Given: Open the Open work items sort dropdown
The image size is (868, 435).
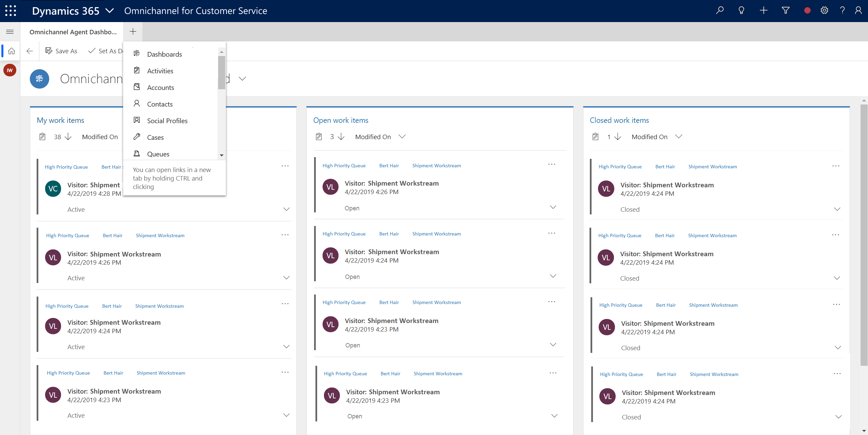Looking at the screenshot, I should tap(403, 136).
